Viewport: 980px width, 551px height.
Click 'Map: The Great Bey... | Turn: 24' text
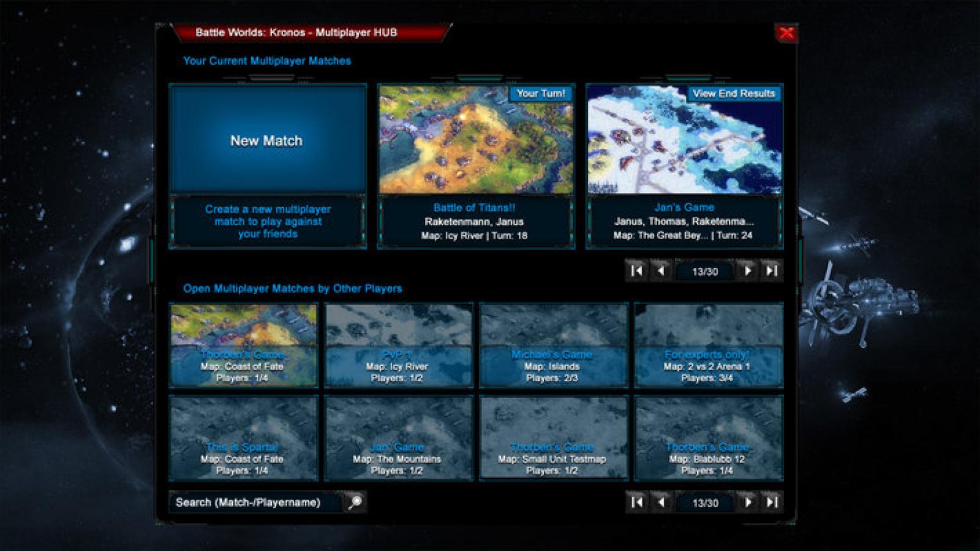(683, 235)
